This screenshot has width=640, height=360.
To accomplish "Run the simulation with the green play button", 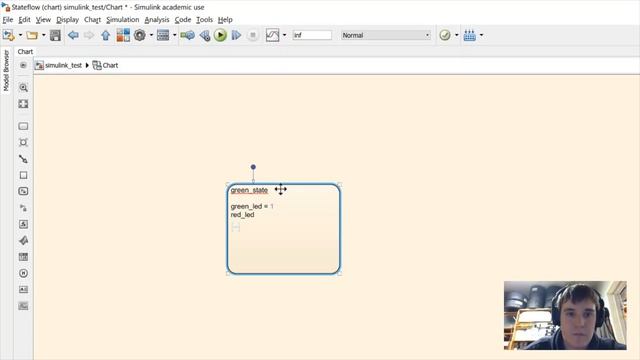I will click(220, 35).
